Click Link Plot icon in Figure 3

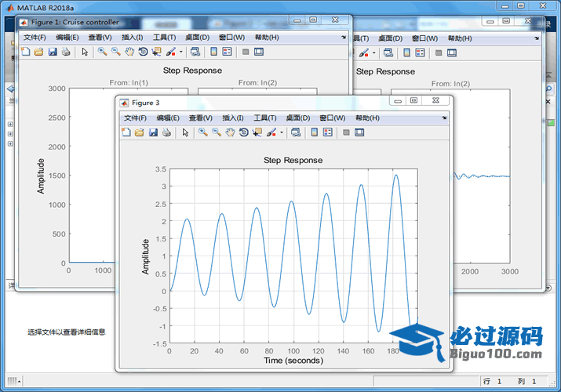[296, 132]
